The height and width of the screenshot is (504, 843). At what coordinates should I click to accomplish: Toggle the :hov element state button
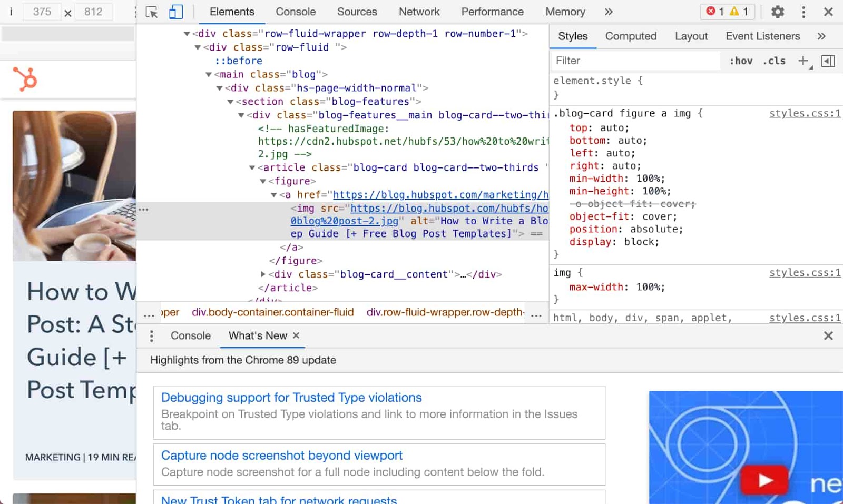click(741, 61)
